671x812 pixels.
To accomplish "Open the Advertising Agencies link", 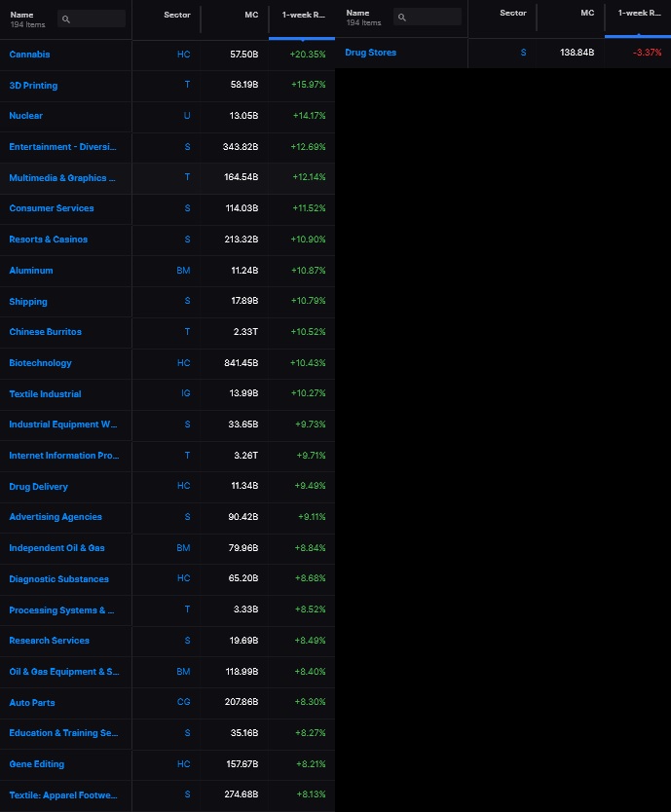I will pos(56,517).
